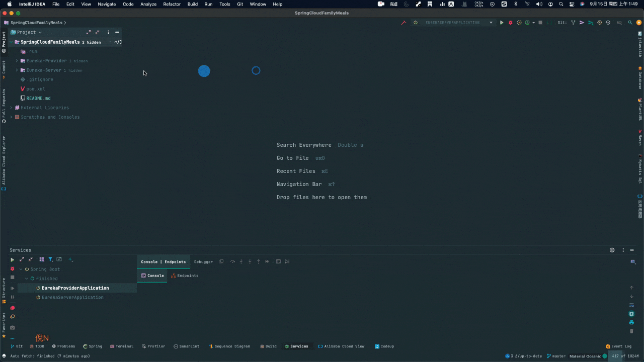Open the Maven side tool window

tap(640, 137)
